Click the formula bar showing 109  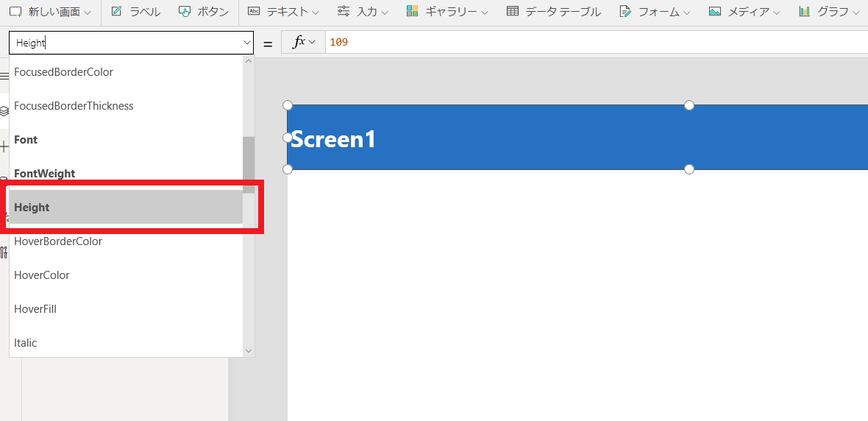point(596,42)
